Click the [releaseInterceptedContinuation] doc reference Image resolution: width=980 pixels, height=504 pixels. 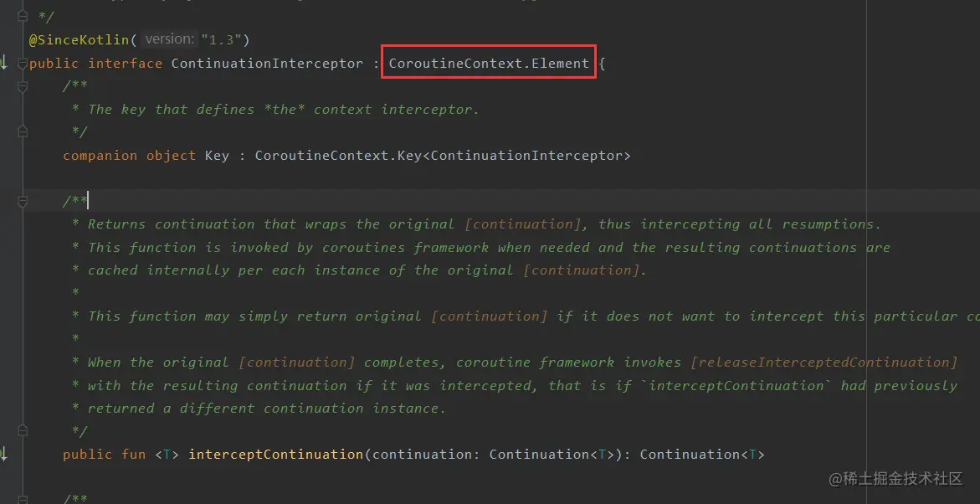(824, 362)
